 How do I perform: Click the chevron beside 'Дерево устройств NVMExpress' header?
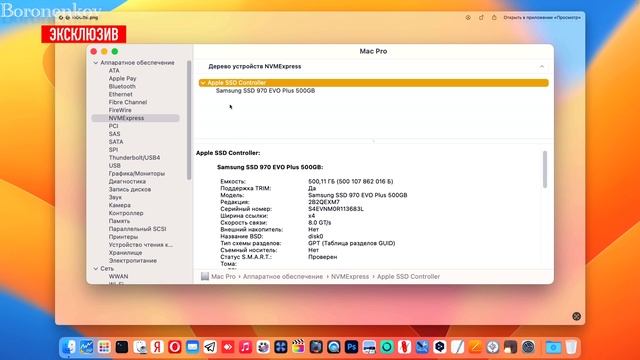coord(542,67)
